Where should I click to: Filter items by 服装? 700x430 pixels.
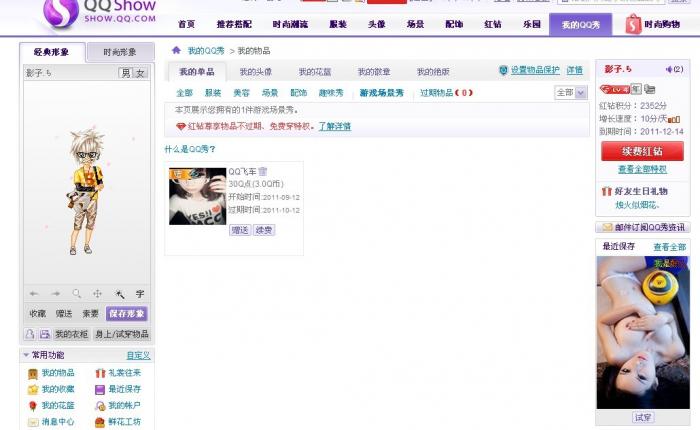coord(213,93)
